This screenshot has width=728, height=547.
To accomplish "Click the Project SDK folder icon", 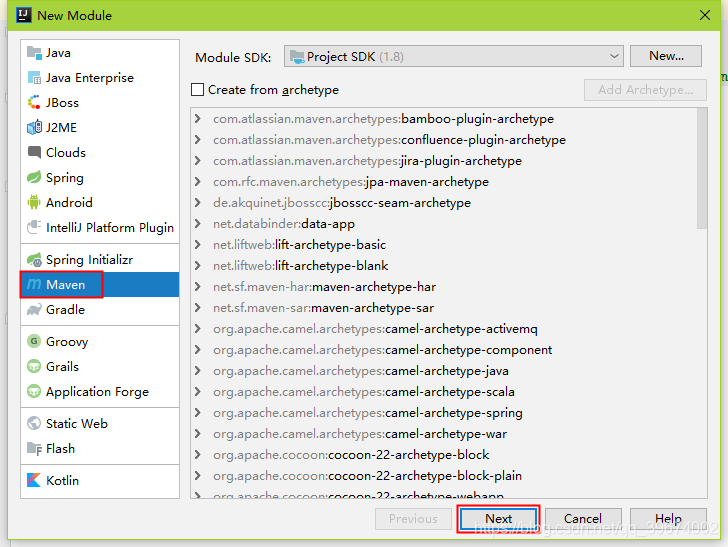I will 297,57.
